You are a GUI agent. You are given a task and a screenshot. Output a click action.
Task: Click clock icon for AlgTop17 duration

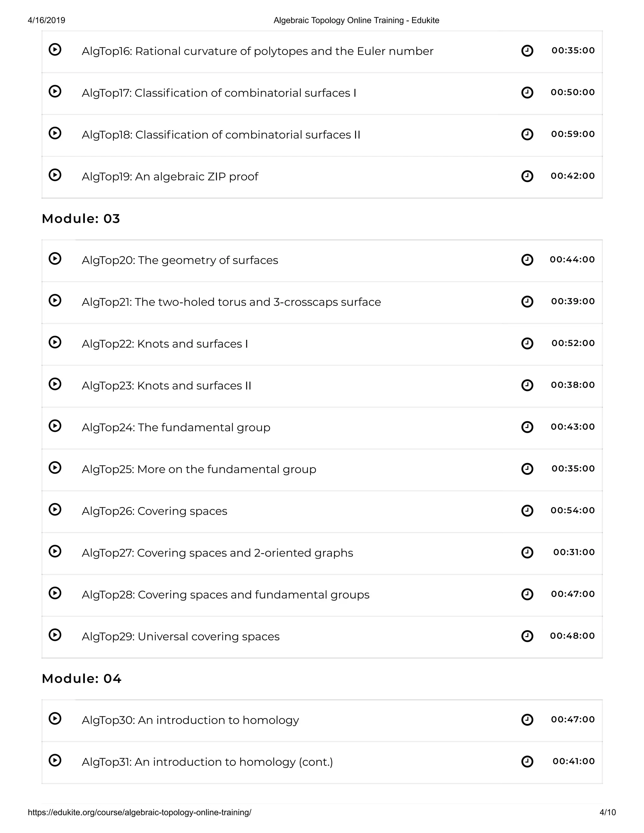[x=527, y=93]
